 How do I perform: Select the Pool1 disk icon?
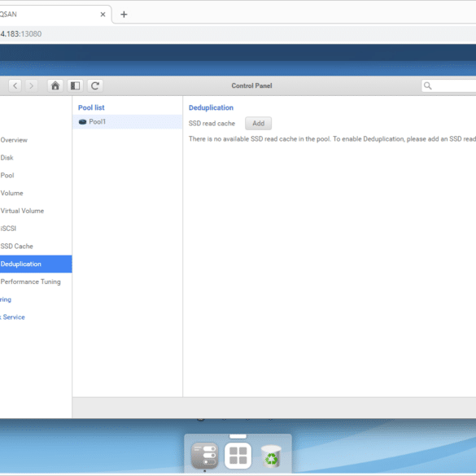[82, 122]
